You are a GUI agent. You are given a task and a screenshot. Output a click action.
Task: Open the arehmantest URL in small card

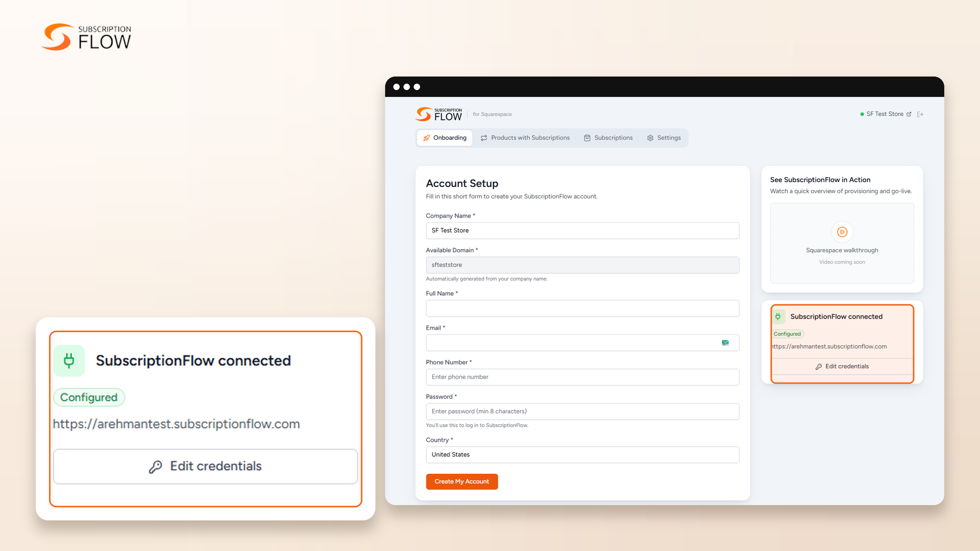(829, 346)
